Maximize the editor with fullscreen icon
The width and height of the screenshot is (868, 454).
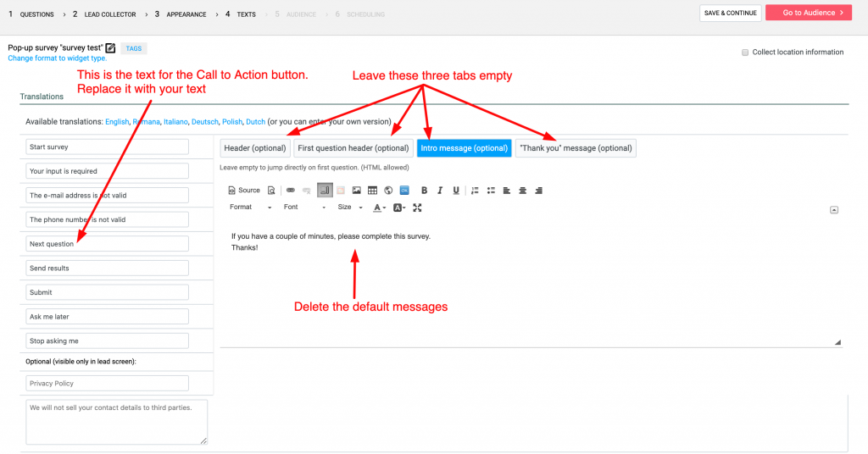pos(417,208)
